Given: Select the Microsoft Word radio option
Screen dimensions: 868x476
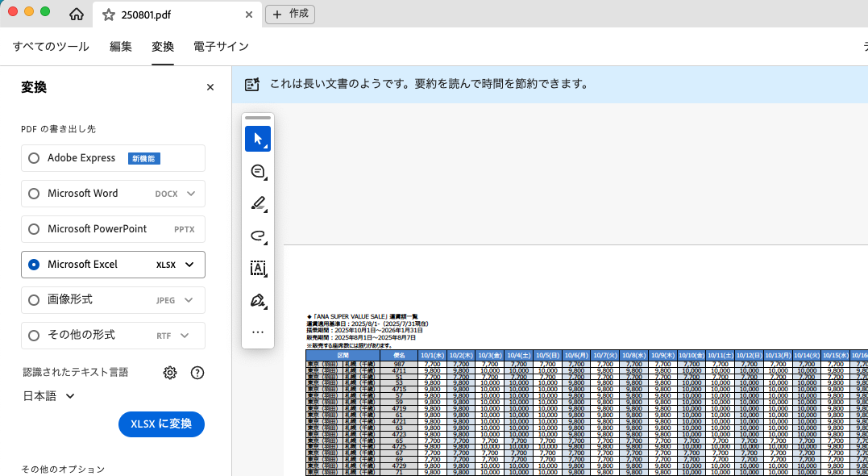Looking at the screenshot, I should [x=34, y=194].
